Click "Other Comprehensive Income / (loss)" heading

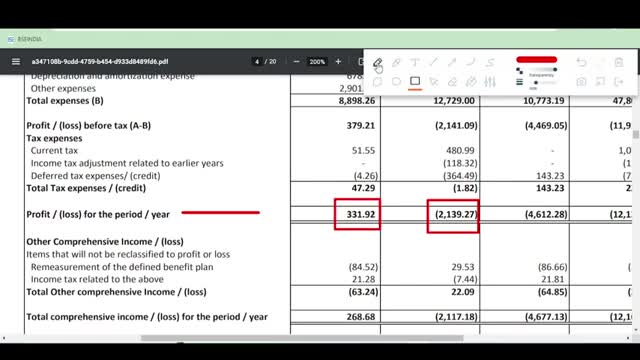tap(105, 241)
